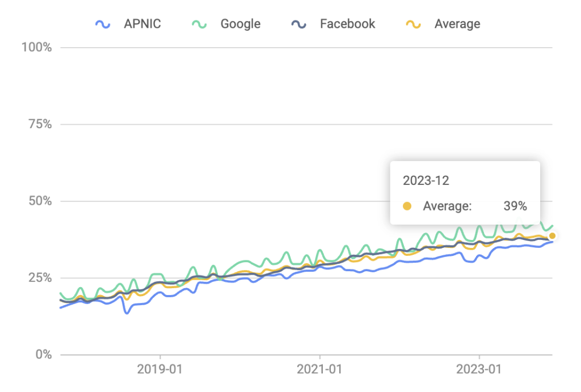The width and height of the screenshot is (581, 392).
Task: Toggle the Facebook series legend label
Action: tap(347, 24)
